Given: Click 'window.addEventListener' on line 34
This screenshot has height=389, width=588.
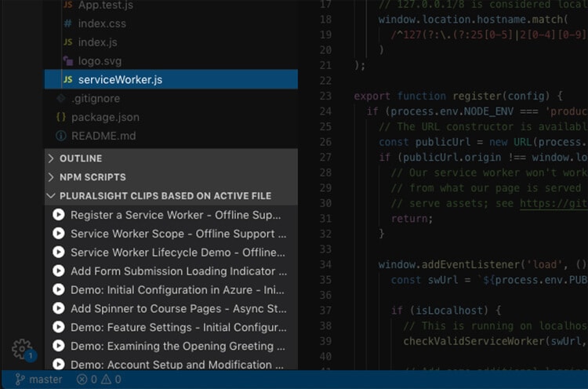Looking at the screenshot, I should pyautogui.click(x=449, y=265).
